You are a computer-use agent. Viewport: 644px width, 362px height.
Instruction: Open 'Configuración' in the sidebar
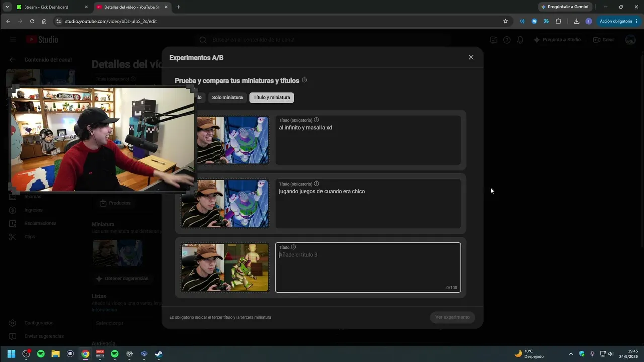coord(39,323)
